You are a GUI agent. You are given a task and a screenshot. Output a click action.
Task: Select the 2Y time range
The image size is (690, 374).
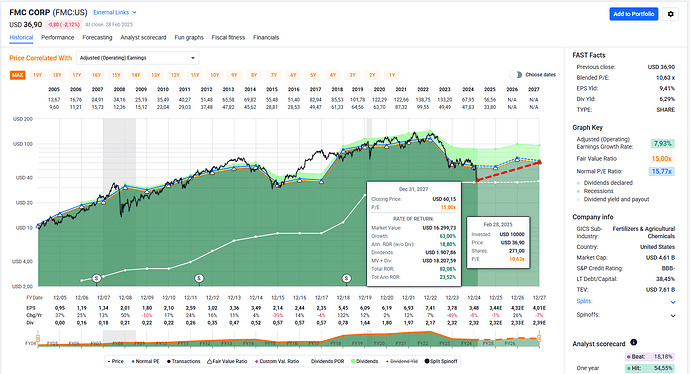(372, 75)
